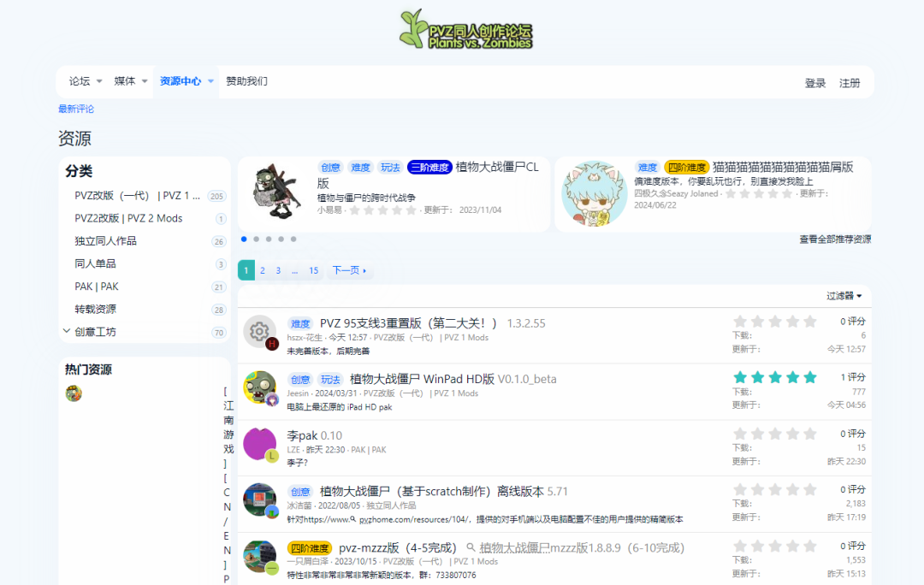Open icon of scratch制作 离线版本 resource

(x=259, y=499)
